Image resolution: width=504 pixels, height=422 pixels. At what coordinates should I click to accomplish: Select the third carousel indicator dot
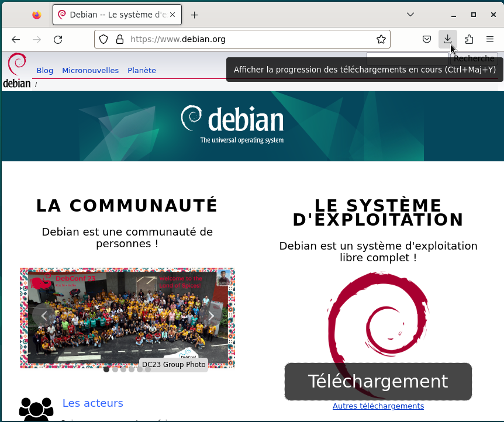pos(123,369)
